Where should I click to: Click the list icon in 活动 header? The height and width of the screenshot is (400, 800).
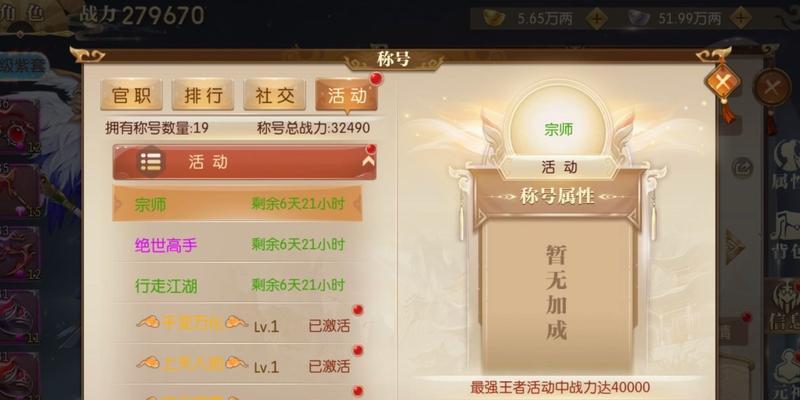[x=151, y=162]
